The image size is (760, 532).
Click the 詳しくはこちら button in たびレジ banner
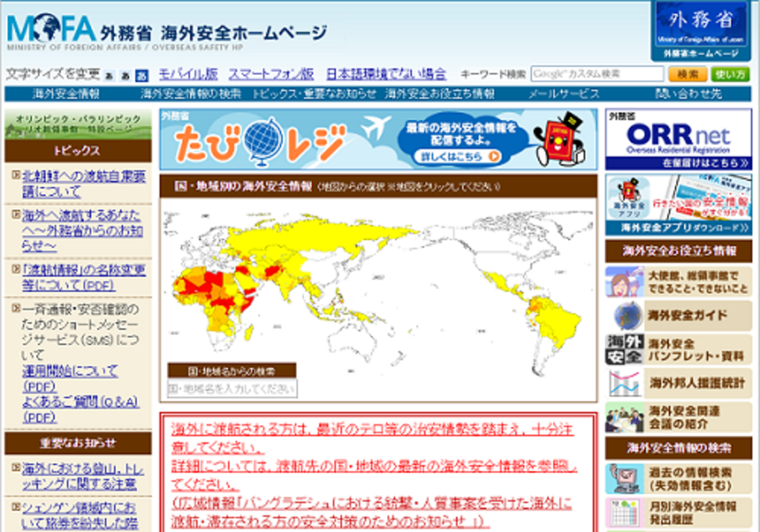(458, 156)
